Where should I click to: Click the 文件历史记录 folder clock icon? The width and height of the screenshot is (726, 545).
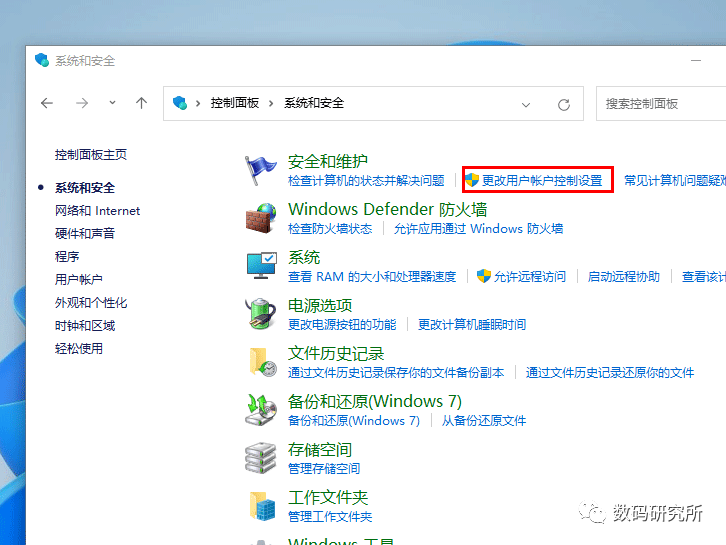[x=262, y=362]
